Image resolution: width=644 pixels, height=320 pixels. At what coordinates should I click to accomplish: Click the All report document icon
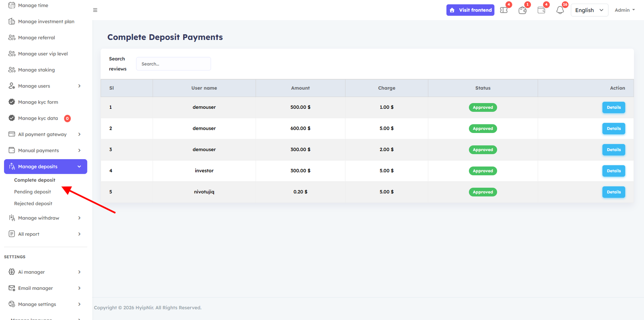pyautogui.click(x=12, y=234)
